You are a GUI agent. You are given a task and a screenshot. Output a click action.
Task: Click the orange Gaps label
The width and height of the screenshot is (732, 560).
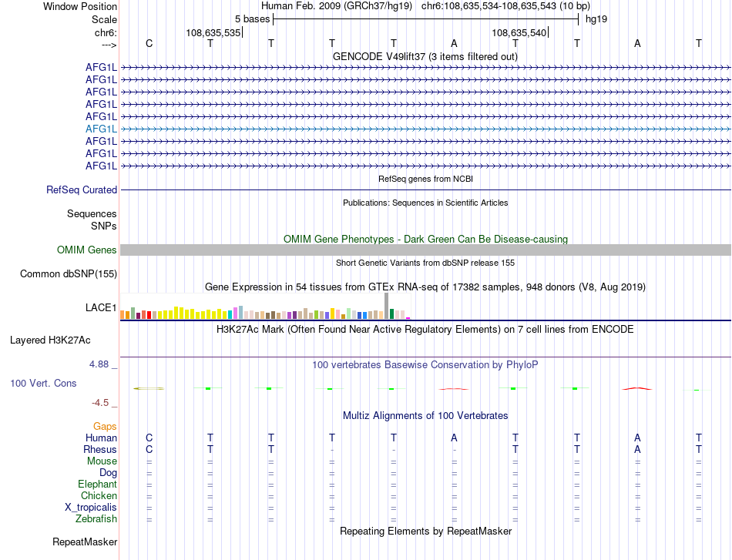[105, 426]
